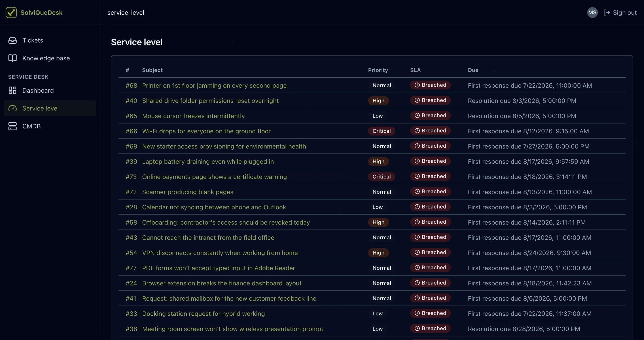Click the Priority column header
Screen dimensions: 644x340
point(378,70)
